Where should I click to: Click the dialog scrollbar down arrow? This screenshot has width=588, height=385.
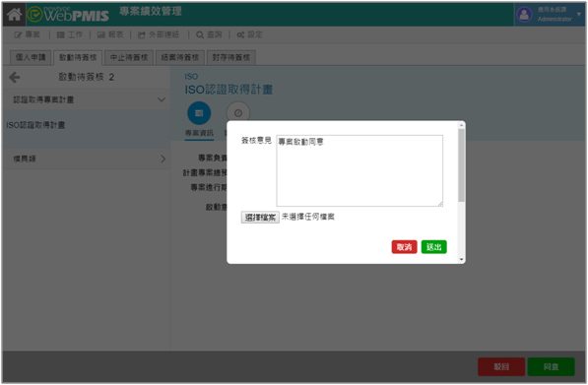coord(461,259)
